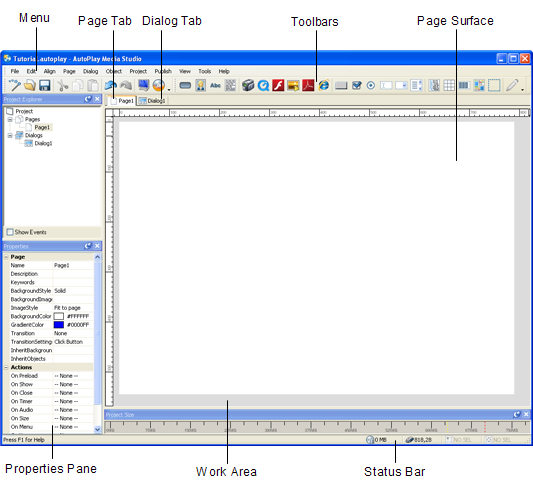Insert a Flash object from toolbar
The image size is (533, 496).
pyautogui.click(x=278, y=85)
